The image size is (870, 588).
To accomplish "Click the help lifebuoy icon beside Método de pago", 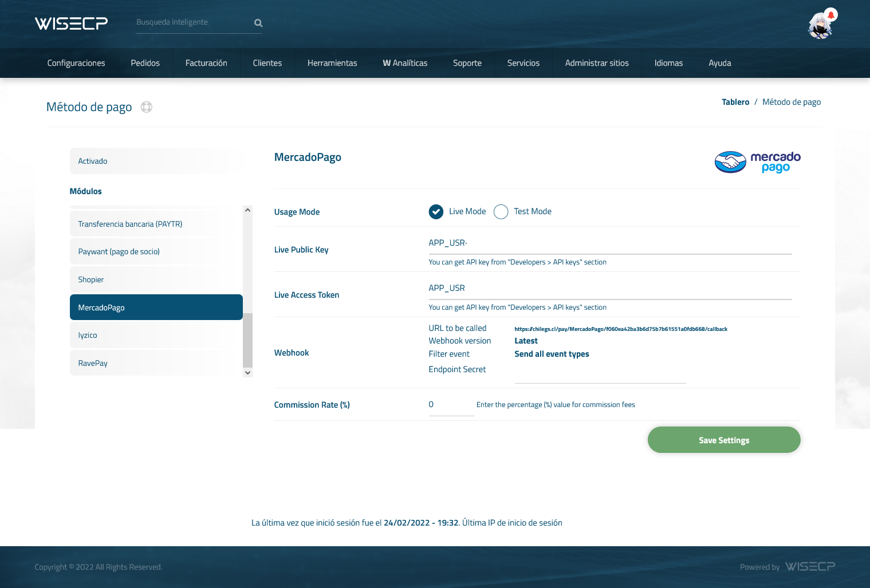I will 147,107.
